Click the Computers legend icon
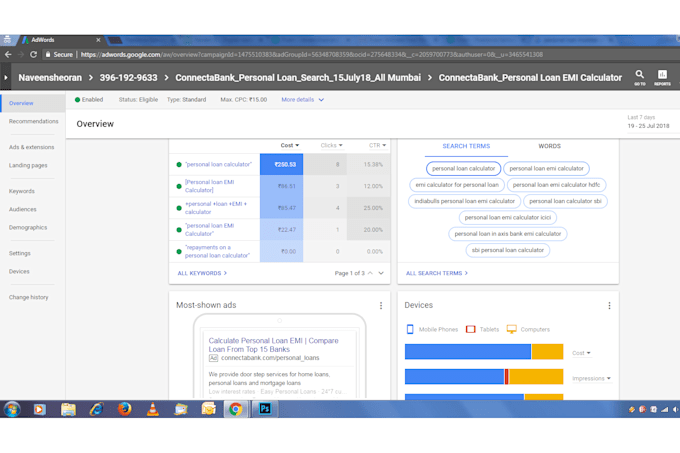Viewport: 680px width, 453px height. 512,329
